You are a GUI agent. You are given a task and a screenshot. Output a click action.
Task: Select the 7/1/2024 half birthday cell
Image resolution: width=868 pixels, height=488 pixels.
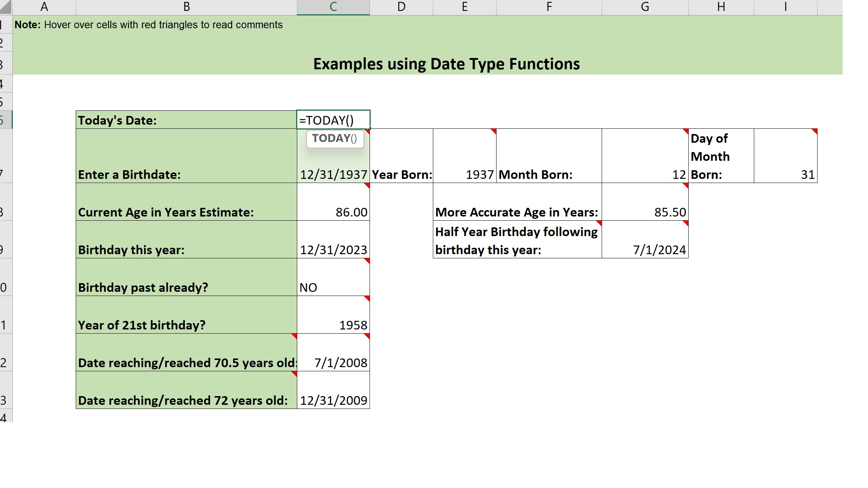pyautogui.click(x=645, y=239)
